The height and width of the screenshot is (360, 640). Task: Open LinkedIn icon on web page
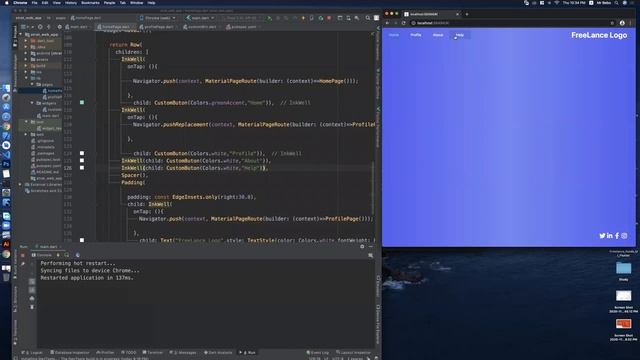click(x=609, y=236)
